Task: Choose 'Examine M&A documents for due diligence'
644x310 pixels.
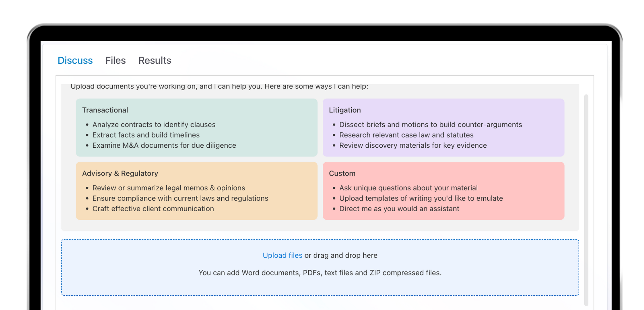Action: point(164,145)
